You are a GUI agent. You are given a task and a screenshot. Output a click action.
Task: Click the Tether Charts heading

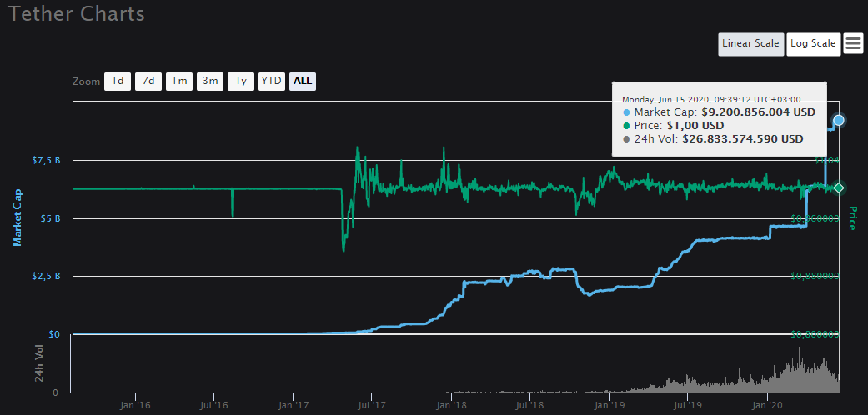pos(77,13)
